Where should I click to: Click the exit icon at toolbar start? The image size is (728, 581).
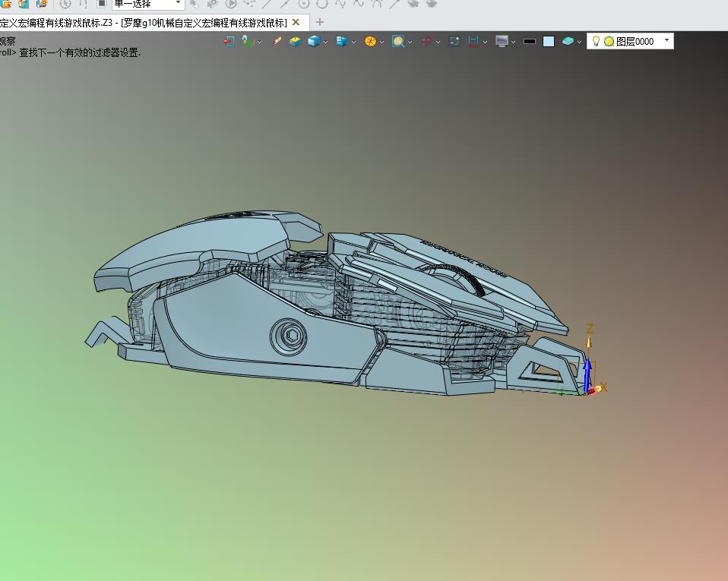[229, 42]
